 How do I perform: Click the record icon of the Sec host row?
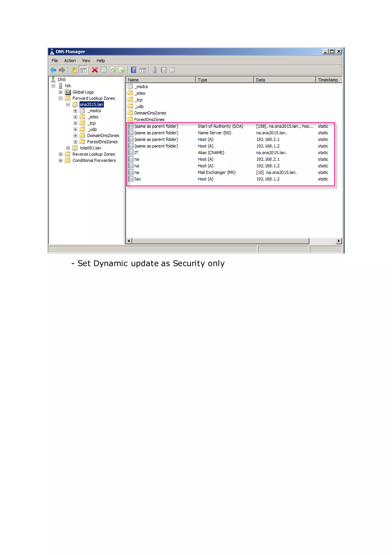click(x=131, y=179)
